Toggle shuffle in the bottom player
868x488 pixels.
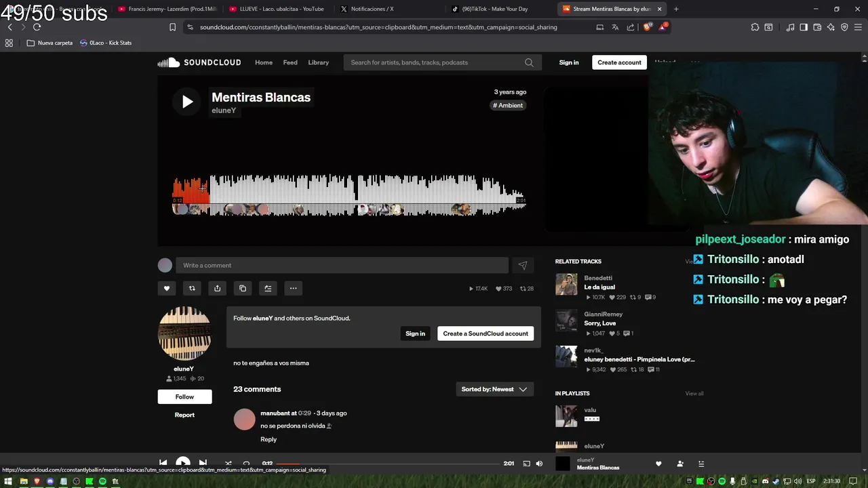click(228, 464)
